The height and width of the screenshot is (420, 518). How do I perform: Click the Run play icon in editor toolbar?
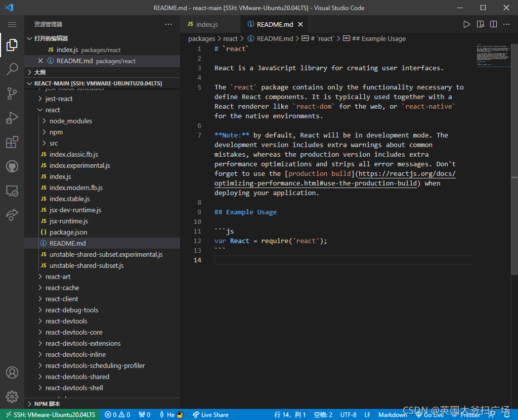466,24
